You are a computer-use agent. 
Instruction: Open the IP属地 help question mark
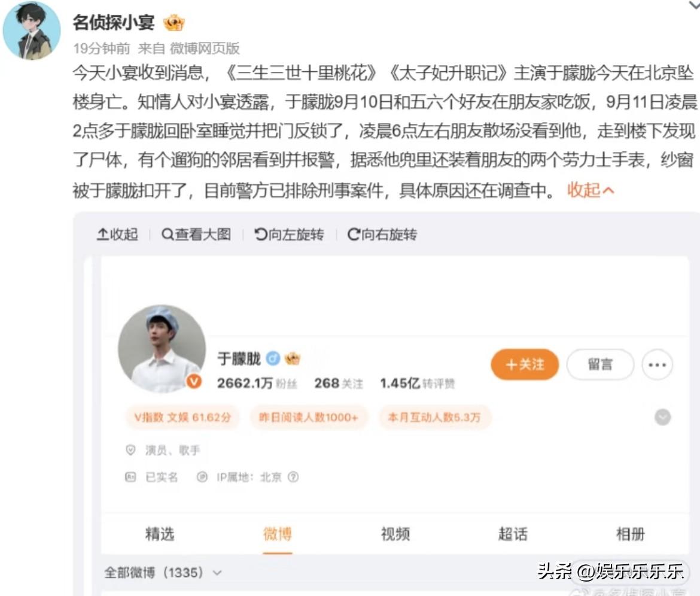(x=293, y=477)
